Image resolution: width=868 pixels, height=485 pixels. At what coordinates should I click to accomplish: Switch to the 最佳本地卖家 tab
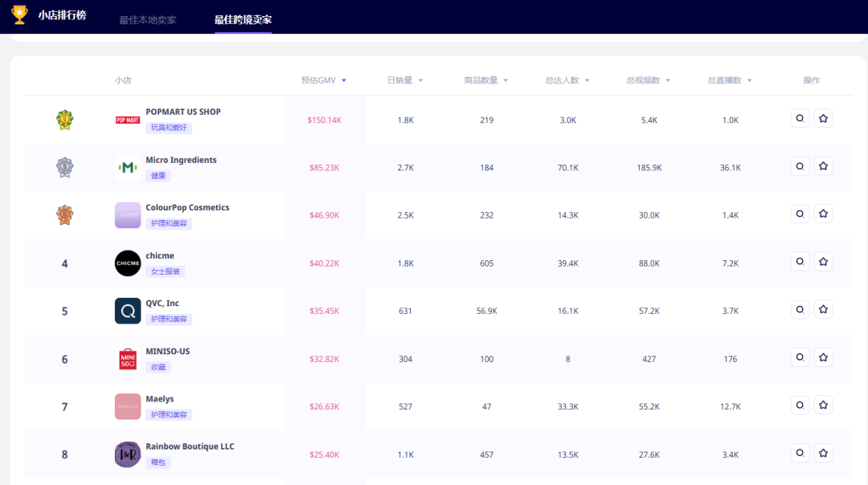(148, 20)
